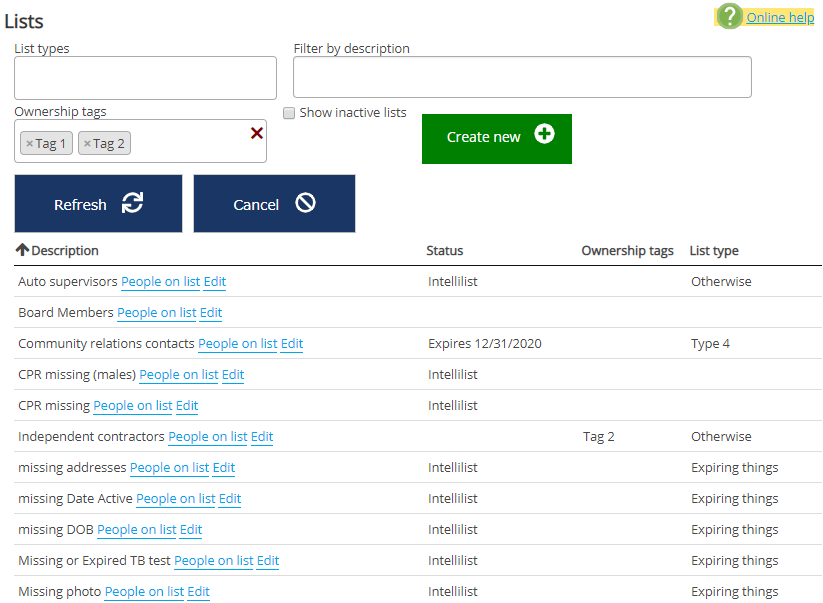Sort by the List type column header
The width and height of the screenshot is (823, 603).
(714, 251)
